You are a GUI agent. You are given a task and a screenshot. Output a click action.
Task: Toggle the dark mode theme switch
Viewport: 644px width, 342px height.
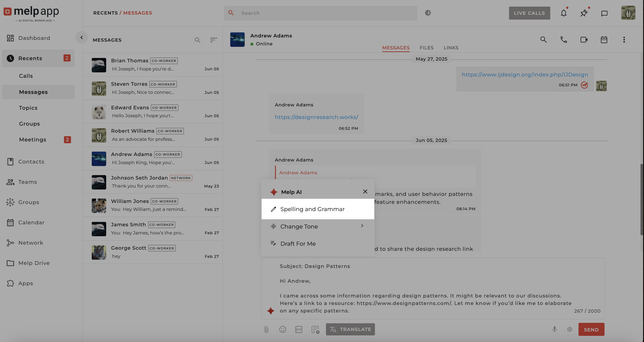click(x=428, y=13)
